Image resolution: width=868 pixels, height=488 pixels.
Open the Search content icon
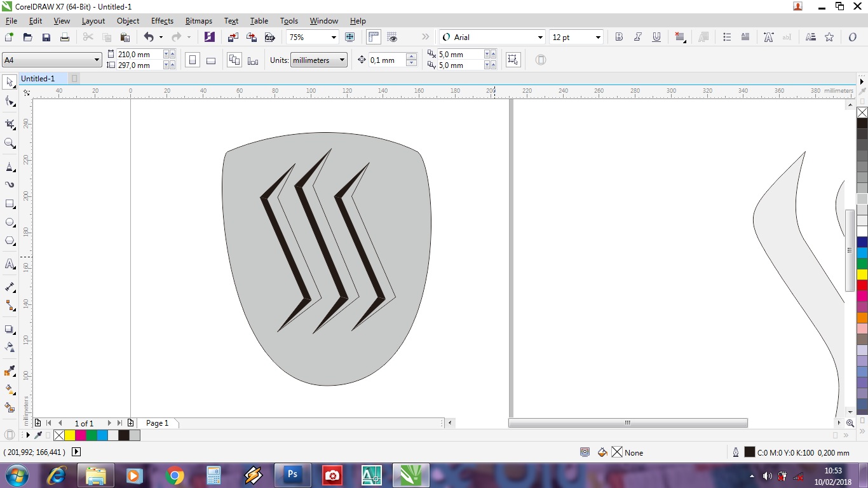(209, 37)
